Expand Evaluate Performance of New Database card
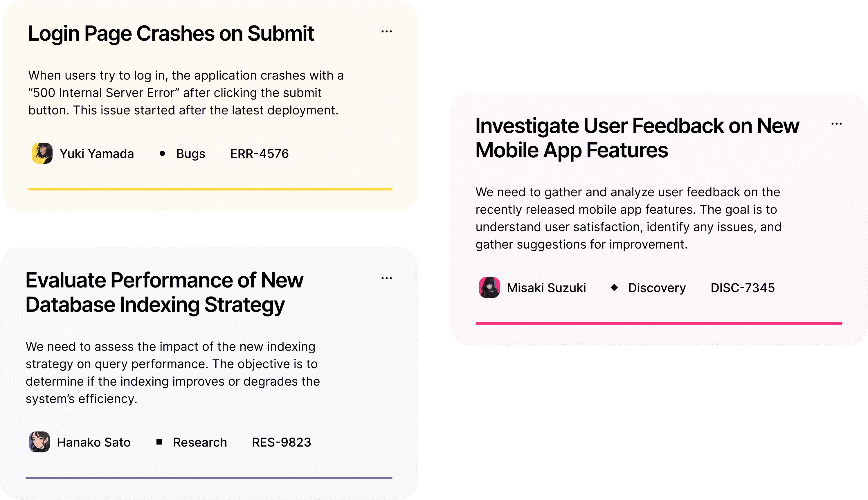The width and height of the screenshot is (868, 500). coord(387,278)
